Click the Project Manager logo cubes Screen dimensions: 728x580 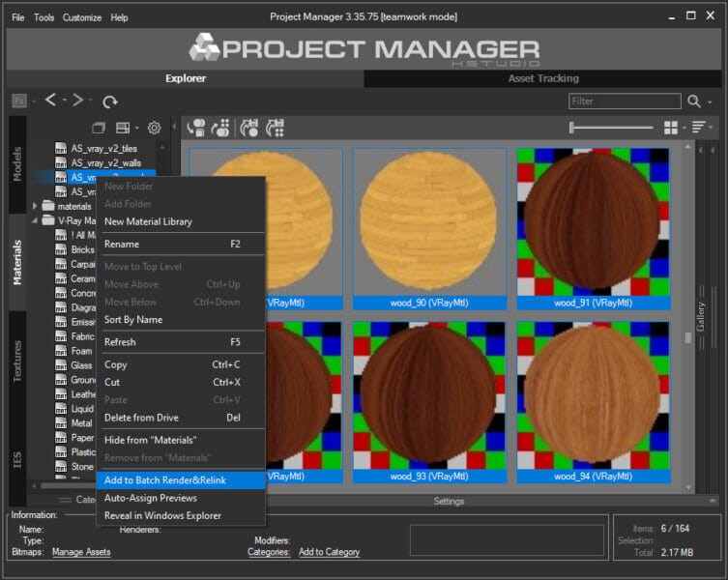[204, 47]
